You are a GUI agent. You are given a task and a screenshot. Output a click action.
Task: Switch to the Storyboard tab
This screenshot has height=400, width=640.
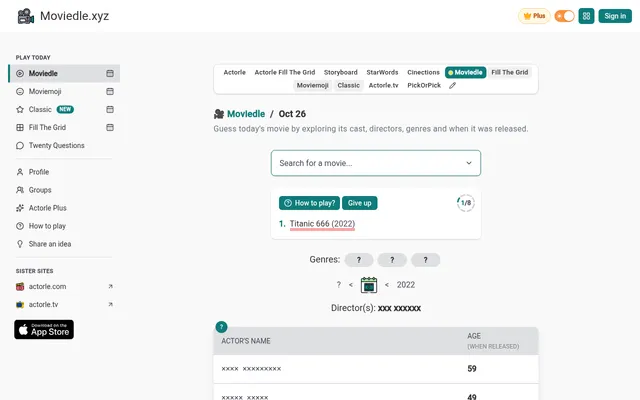tap(340, 72)
